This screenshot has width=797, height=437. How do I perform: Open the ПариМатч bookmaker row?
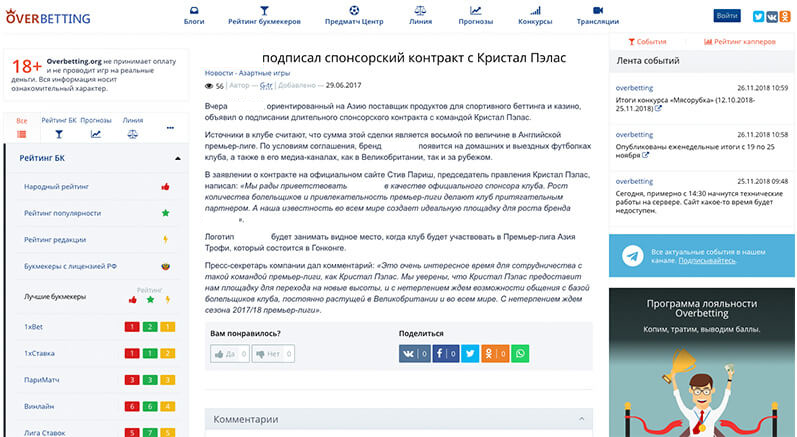41,380
